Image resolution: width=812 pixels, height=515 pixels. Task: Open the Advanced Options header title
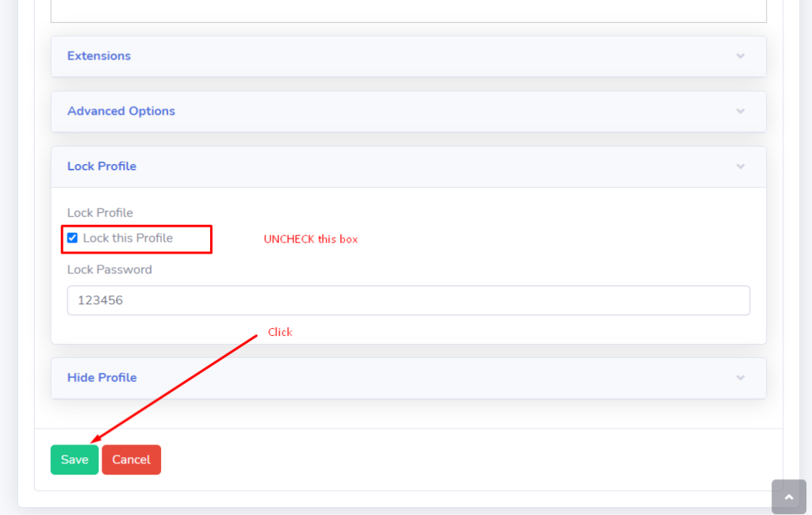121,111
